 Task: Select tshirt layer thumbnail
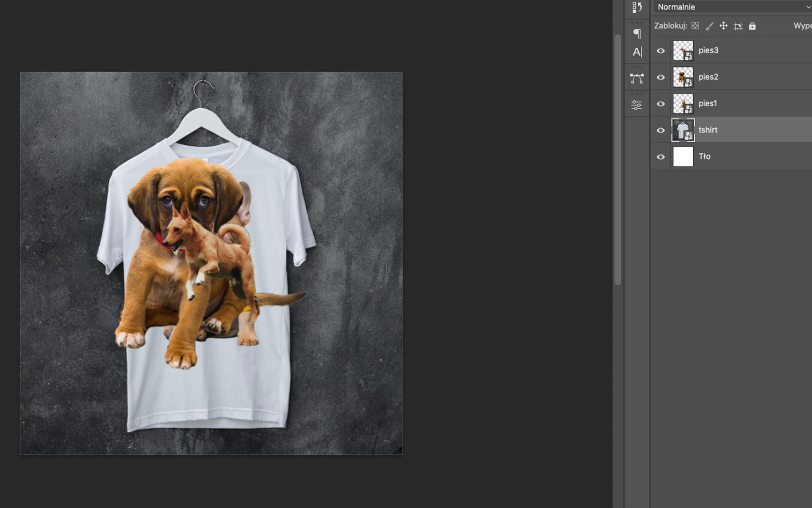coord(683,130)
